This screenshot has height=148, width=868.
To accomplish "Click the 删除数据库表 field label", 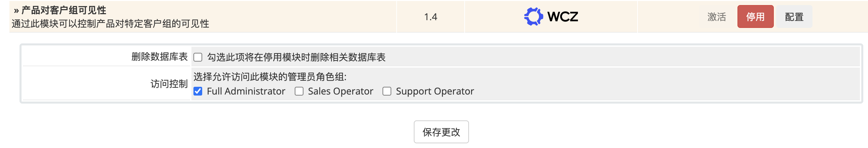I will click(159, 57).
